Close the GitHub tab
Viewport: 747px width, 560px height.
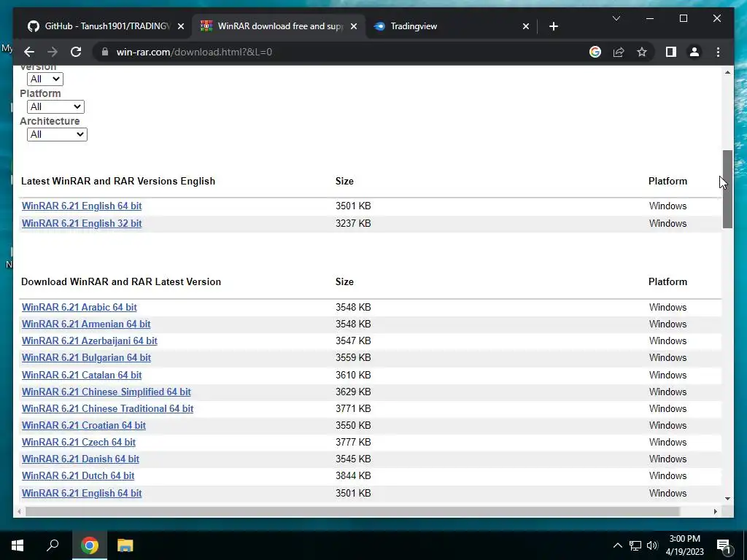coord(181,26)
